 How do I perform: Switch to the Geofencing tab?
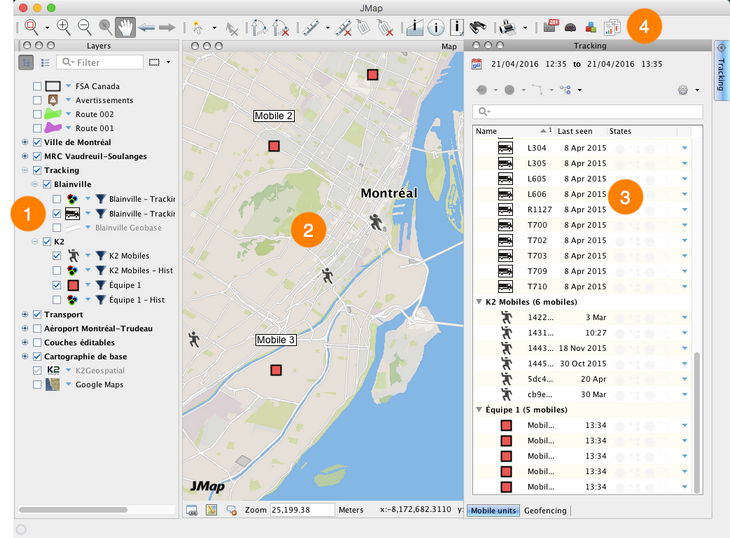tap(545, 511)
